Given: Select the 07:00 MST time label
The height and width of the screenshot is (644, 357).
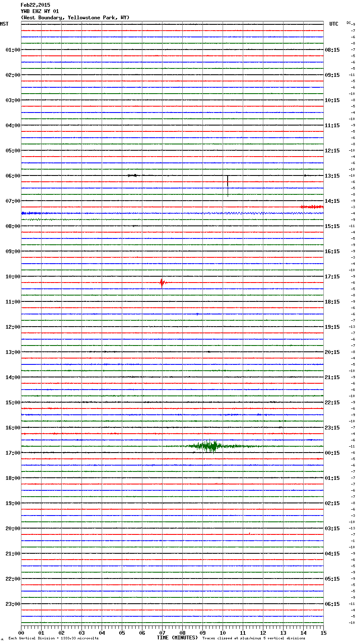Looking at the screenshot, I should (13, 201).
